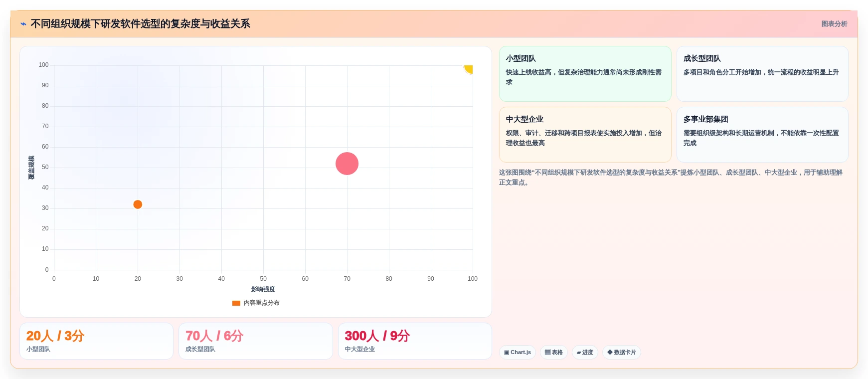Viewport: 868px width, 379px height.
Task: Open the 20人 / 3分 stat card
Action: point(96,341)
